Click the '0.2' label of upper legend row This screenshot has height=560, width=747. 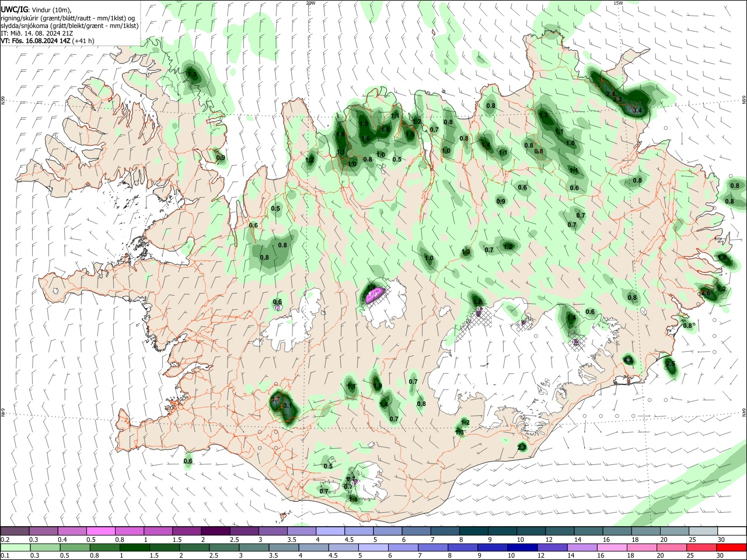click(5, 540)
